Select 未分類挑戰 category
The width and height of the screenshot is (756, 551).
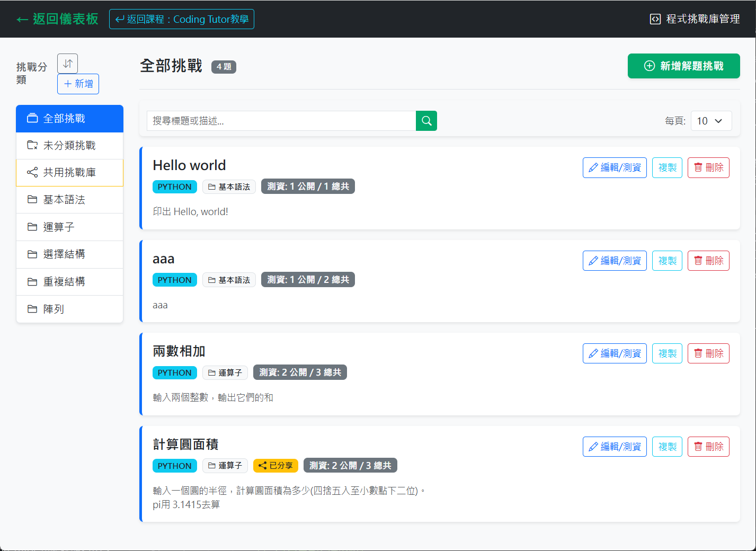pyautogui.click(x=69, y=146)
